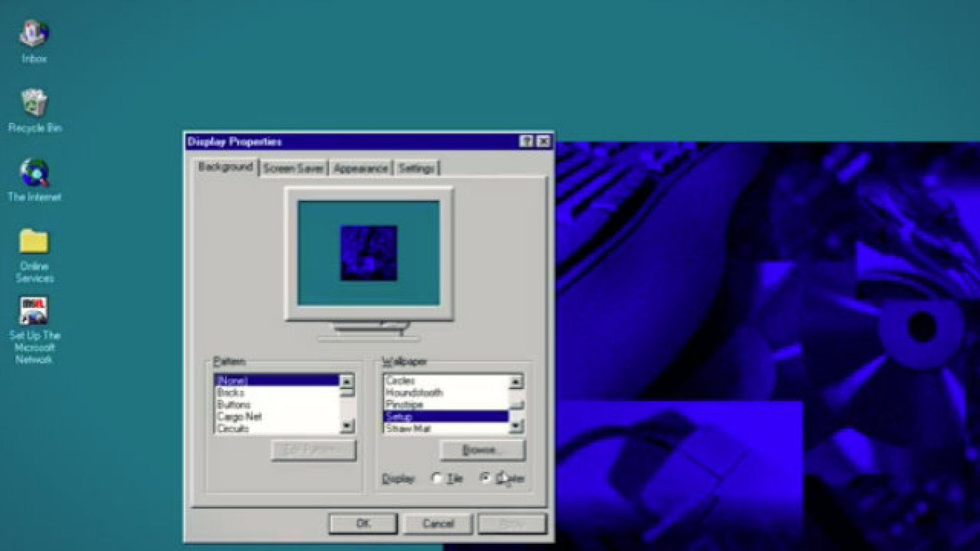Open the Inbox desktop icon
Screen dimensions: 980x551
pyautogui.click(x=34, y=42)
